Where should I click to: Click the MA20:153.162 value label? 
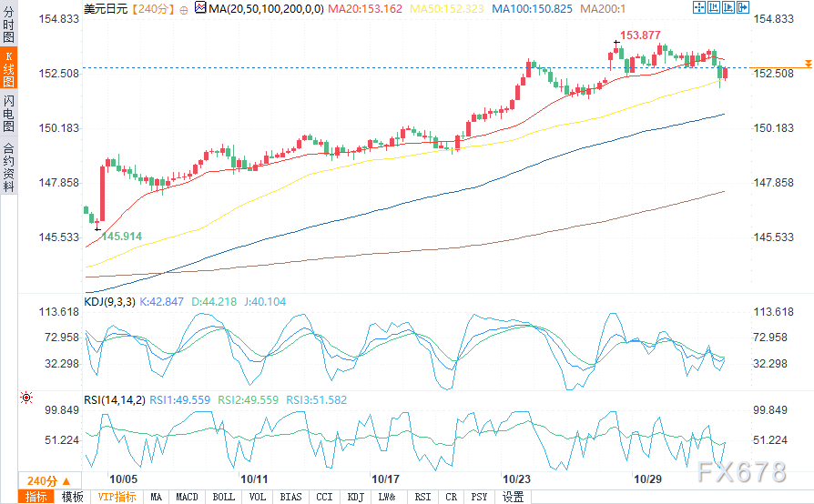click(365, 9)
